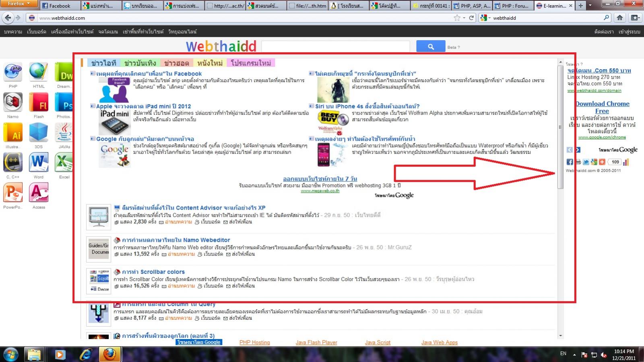Switch to the Facebook browser tab
644x362 pixels.
point(60,6)
